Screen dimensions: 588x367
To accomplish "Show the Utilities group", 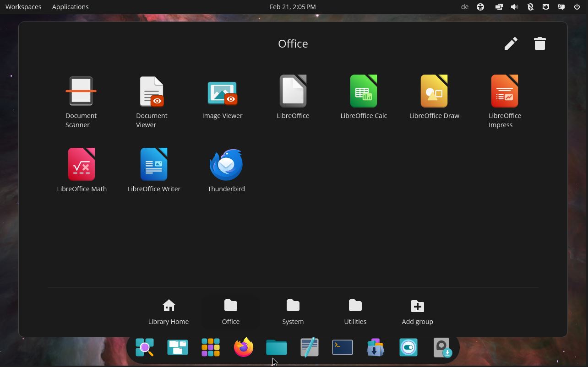I will pos(355,312).
